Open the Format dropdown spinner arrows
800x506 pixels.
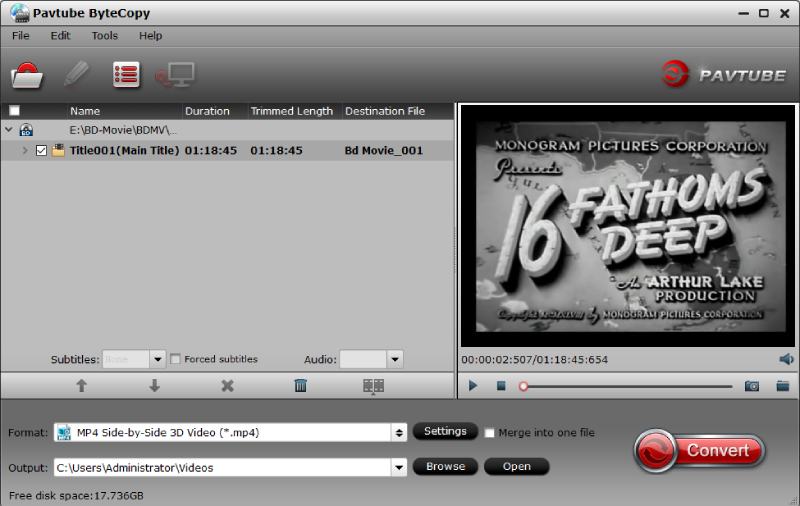point(399,433)
